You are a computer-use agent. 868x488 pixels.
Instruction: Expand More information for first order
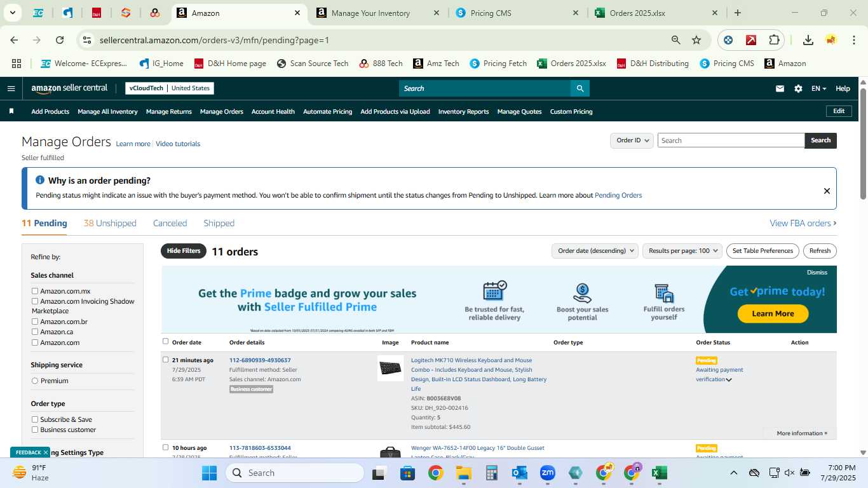pos(802,433)
